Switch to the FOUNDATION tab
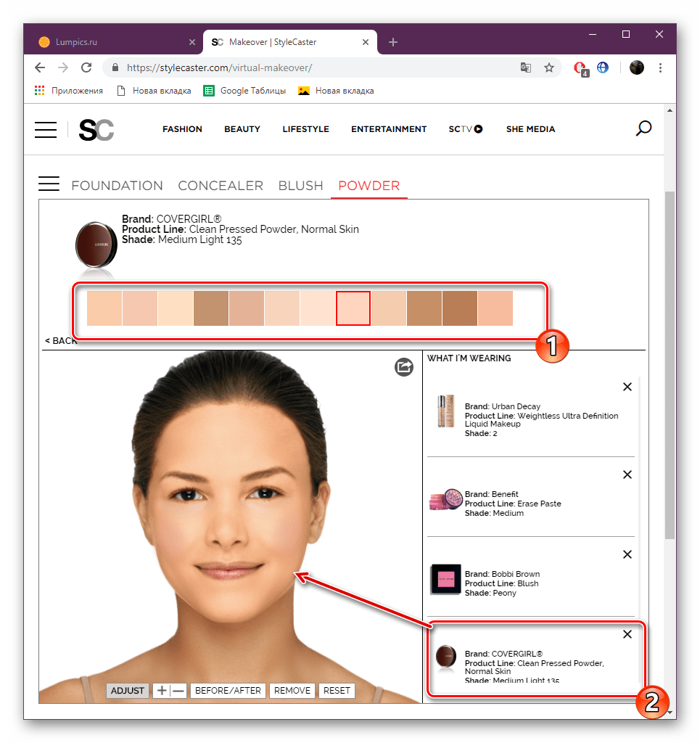The image size is (700, 743). (117, 185)
